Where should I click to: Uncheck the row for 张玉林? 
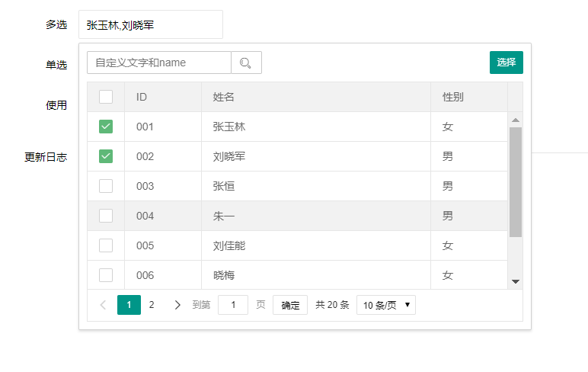coord(106,127)
